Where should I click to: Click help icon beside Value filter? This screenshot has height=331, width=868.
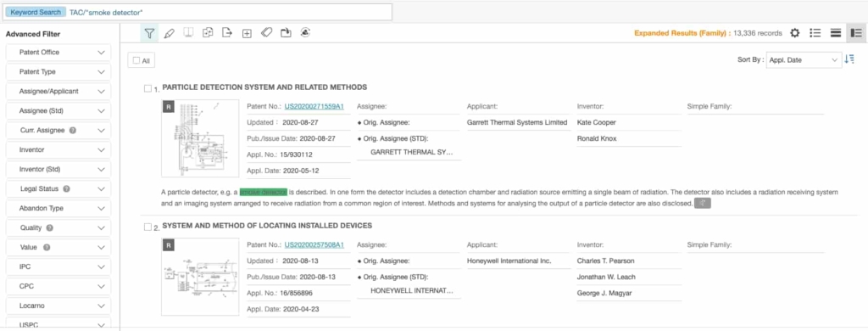(x=47, y=247)
